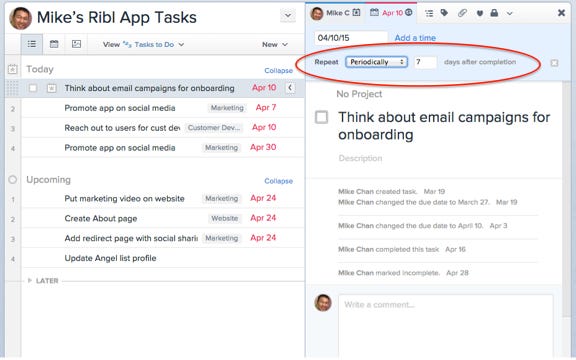The width and height of the screenshot is (576, 360).
Task: Click the repeat clock icon after Apr 10
Action: click(x=408, y=12)
